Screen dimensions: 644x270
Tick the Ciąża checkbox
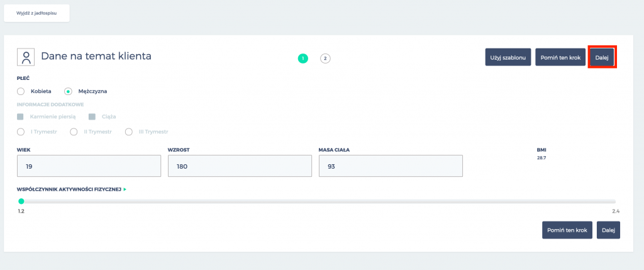coord(92,116)
